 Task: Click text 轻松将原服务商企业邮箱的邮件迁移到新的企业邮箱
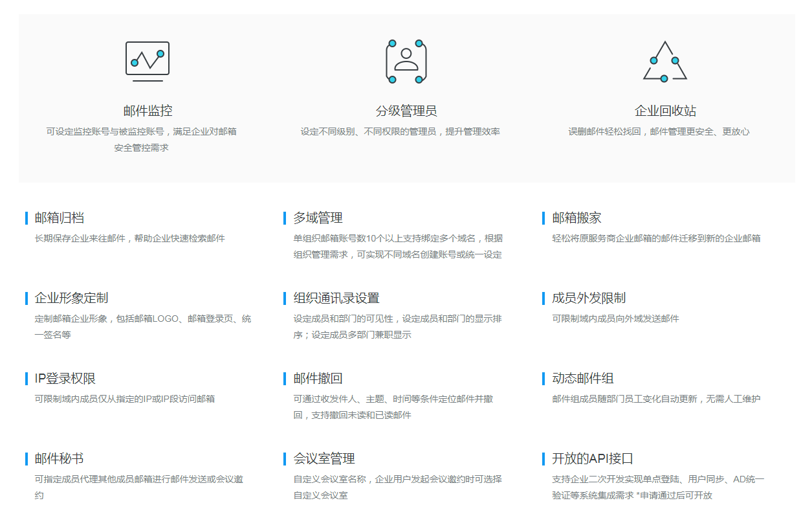pyautogui.click(x=656, y=238)
